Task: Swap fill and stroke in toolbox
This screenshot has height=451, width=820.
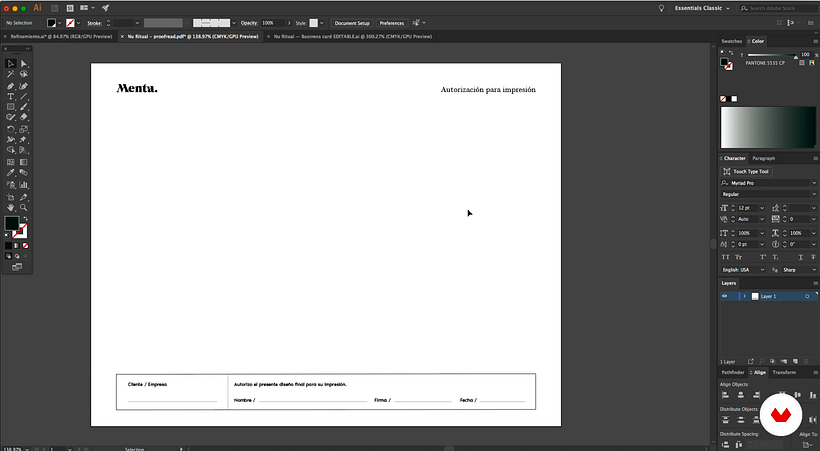Action: [x=25, y=219]
